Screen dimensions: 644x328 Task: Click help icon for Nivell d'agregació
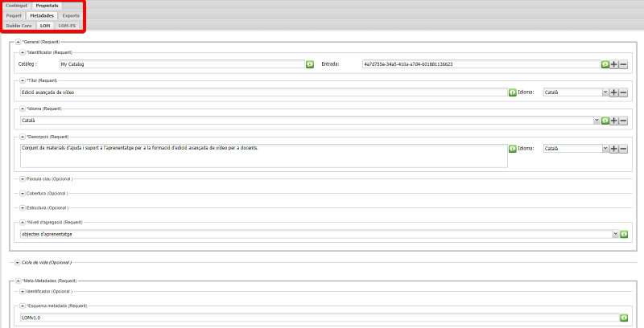point(623,234)
